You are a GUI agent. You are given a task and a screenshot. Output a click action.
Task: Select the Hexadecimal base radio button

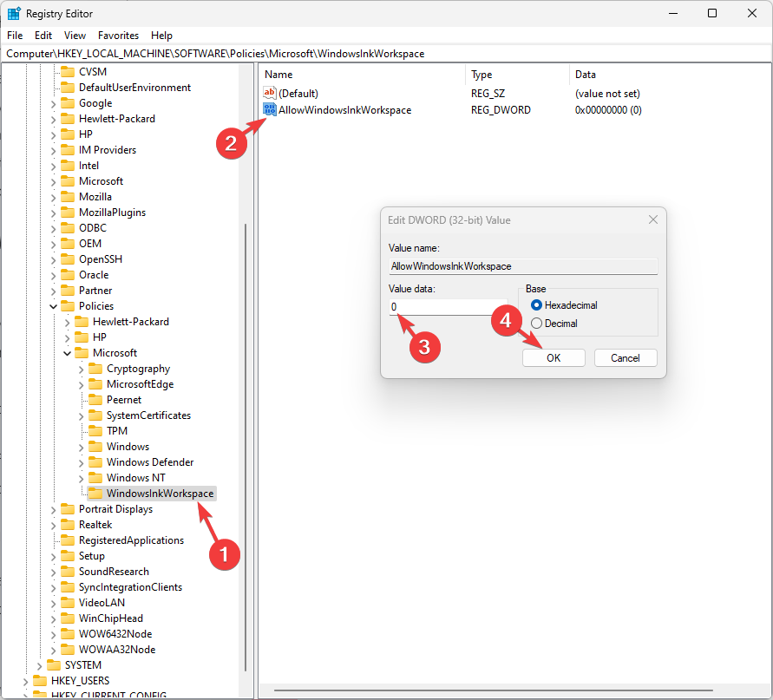pyautogui.click(x=539, y=304)
